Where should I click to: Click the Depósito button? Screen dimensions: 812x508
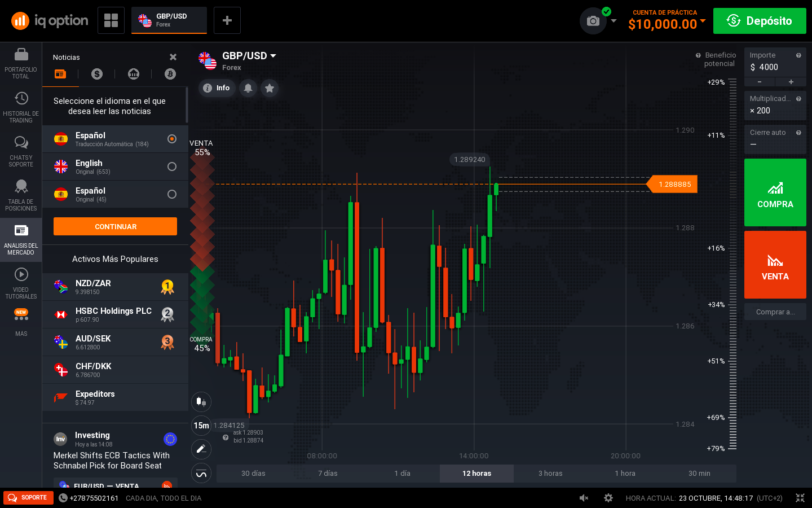point(760,21)
